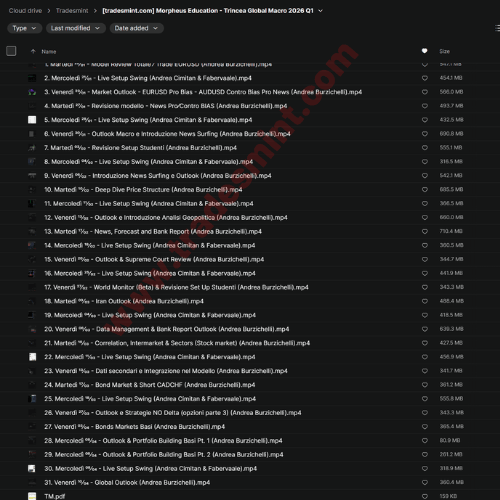
Task: Sort by the Name column arrow
Action: point(33,51)
